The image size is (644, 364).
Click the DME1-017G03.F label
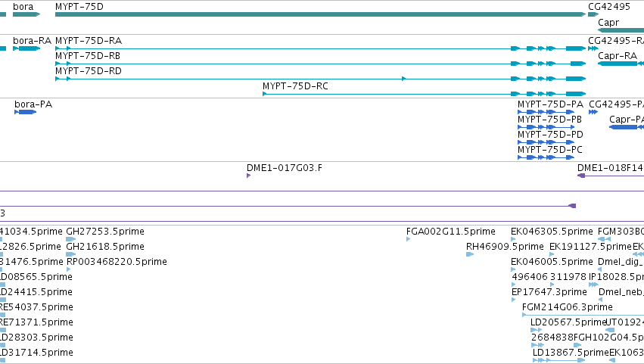[285, 168]
